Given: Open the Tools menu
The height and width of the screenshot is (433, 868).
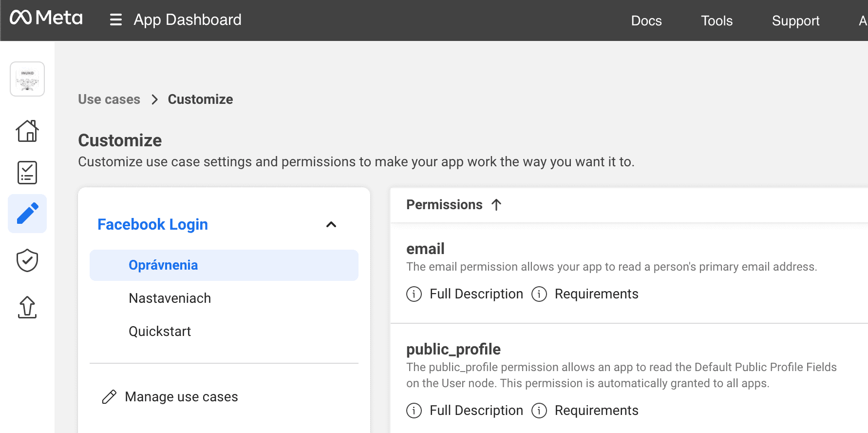Looking at the screenshot, I should 717,20.
